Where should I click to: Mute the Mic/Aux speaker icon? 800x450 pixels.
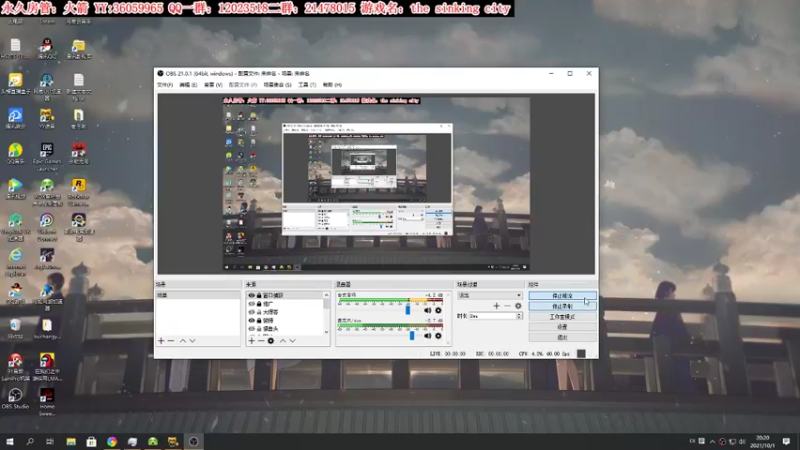point(428,336)
